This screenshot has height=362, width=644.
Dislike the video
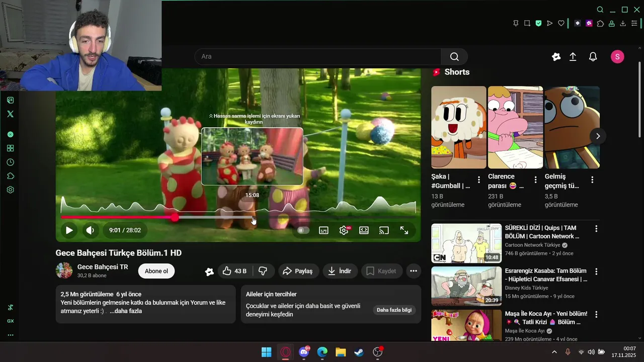tap(263, 271)
